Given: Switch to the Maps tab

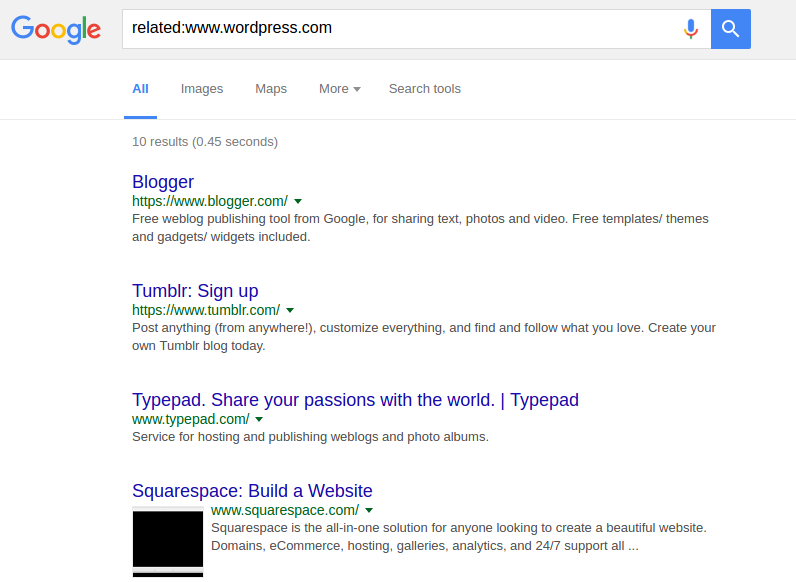Looking at the screenshot, I should point(271,89).
